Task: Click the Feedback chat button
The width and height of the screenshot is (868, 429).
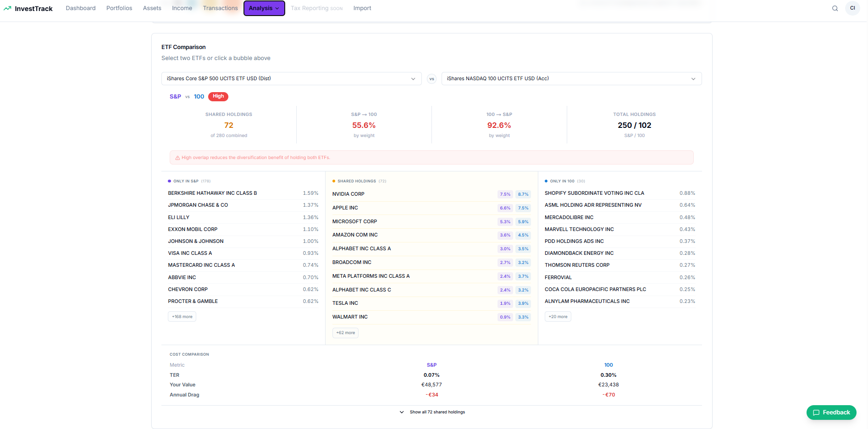Action: pos(831,412)
